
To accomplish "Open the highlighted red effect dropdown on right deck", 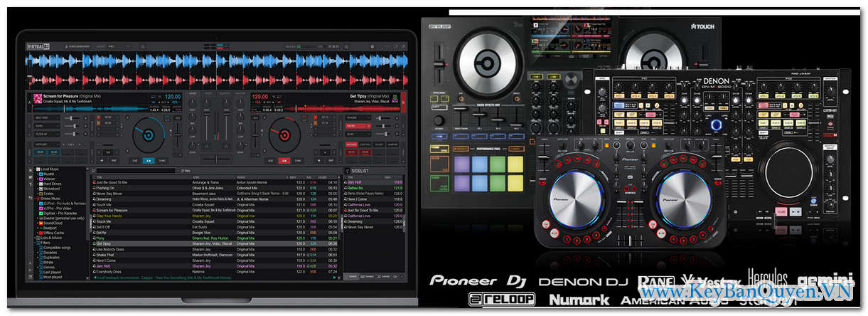I will [358, 126].
